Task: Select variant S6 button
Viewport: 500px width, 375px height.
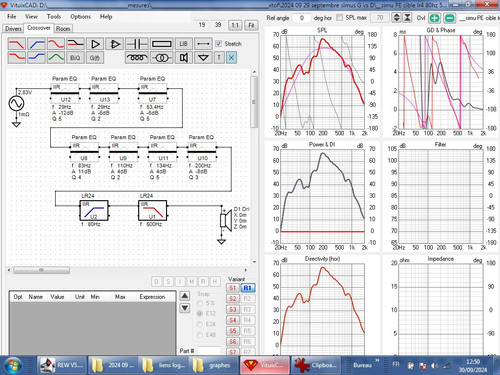Action: pyautogui.click(x=233, y=341)
